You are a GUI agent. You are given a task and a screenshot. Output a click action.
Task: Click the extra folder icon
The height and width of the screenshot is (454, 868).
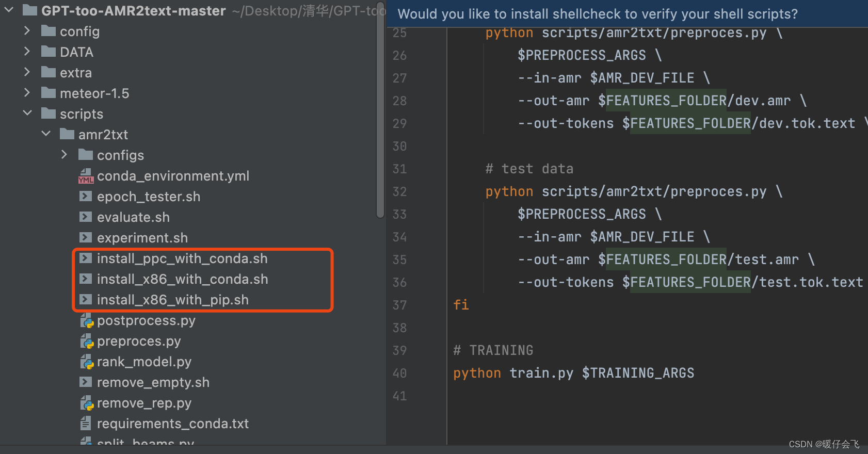tap(49, 72)
